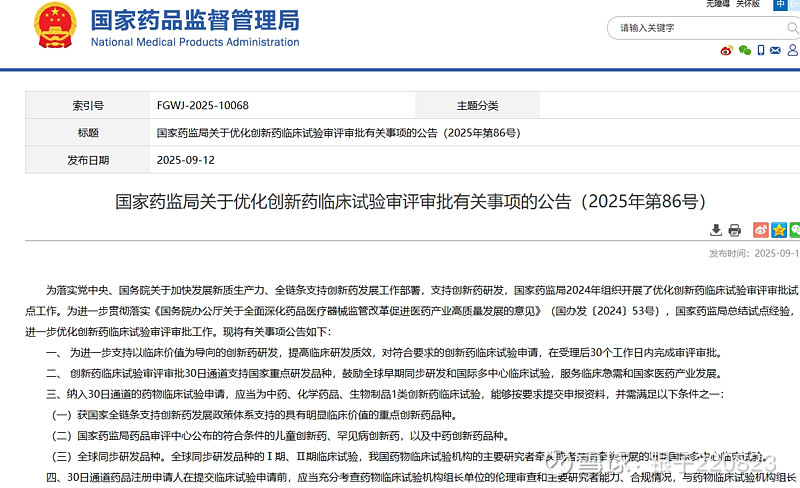Viewport: 800px width, 488px height.
Task: Share to QZone with the star icon
Action: pos(779,230)
